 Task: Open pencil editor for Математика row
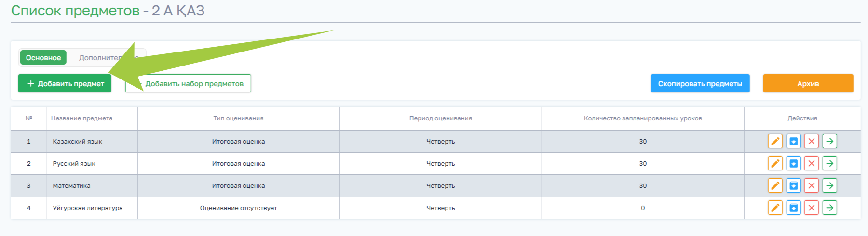pos(775,185)
